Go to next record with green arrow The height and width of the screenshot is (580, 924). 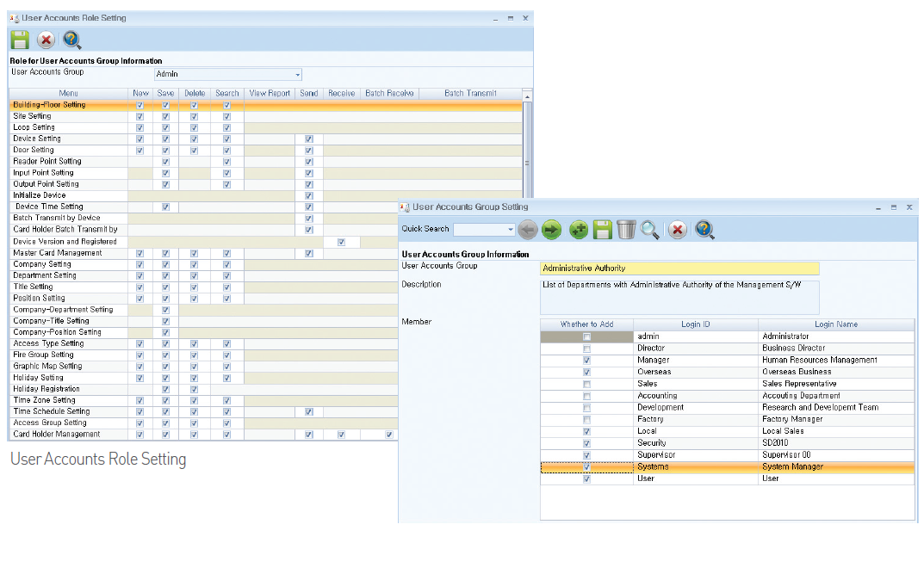tap(551, 230)
